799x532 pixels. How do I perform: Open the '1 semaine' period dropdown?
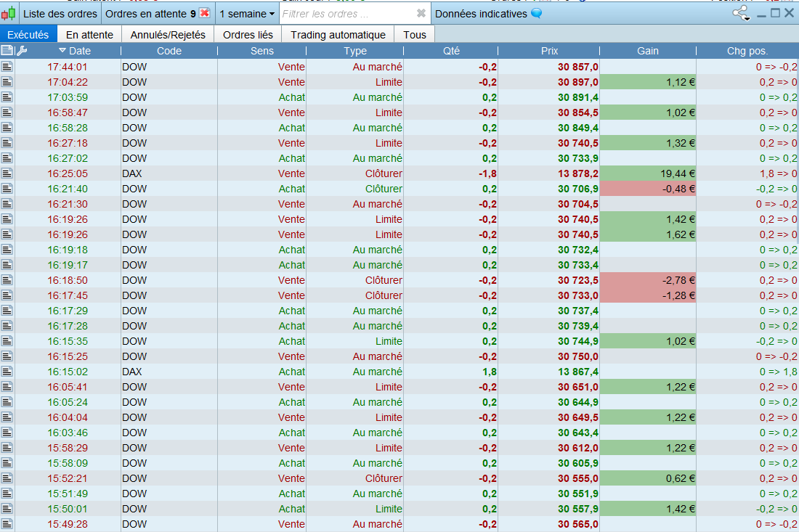tap(247, 14)
